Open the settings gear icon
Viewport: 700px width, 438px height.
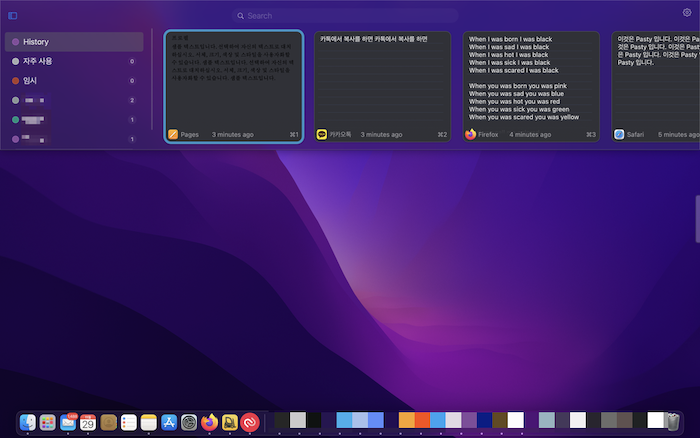click(x=687, y=13)
